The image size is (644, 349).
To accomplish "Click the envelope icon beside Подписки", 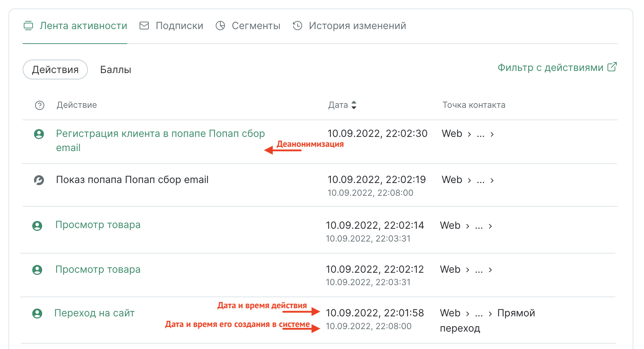I will tap(144, 26).
